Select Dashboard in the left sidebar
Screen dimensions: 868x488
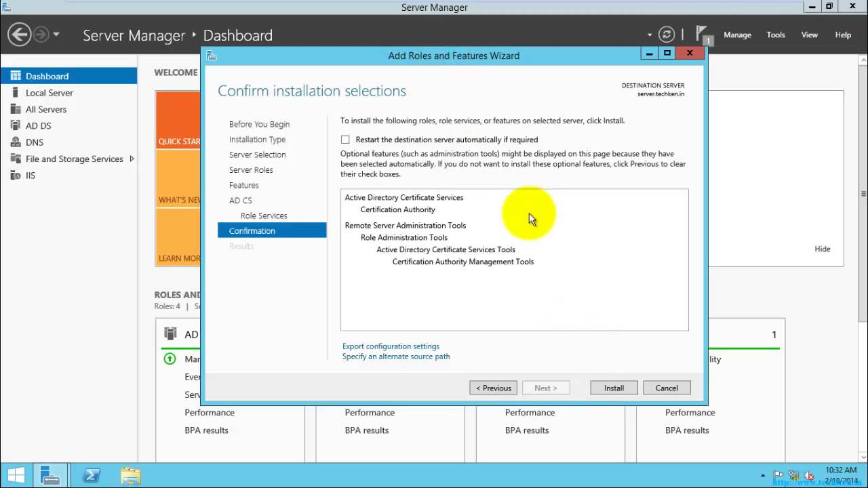68,76
